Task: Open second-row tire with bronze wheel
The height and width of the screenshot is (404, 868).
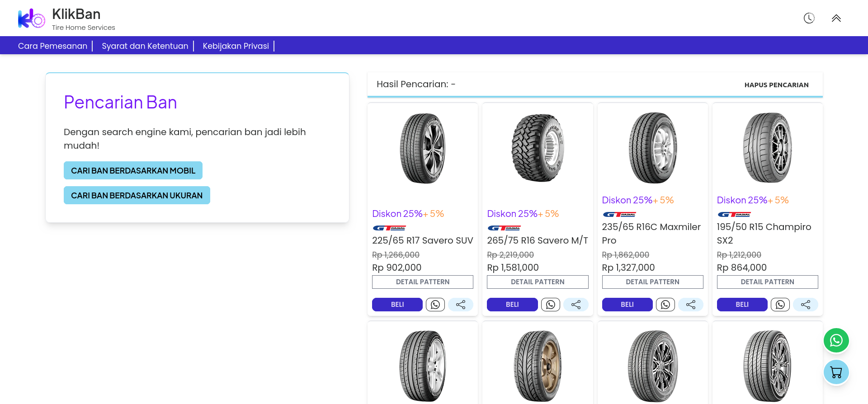Action: [x=538, y=366]
